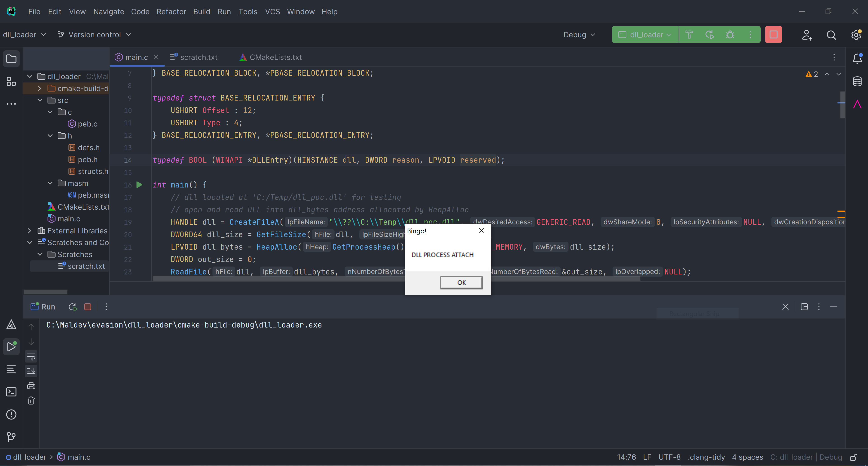
Task: Open the CMake tool window icon
Action: click(11, 324)
